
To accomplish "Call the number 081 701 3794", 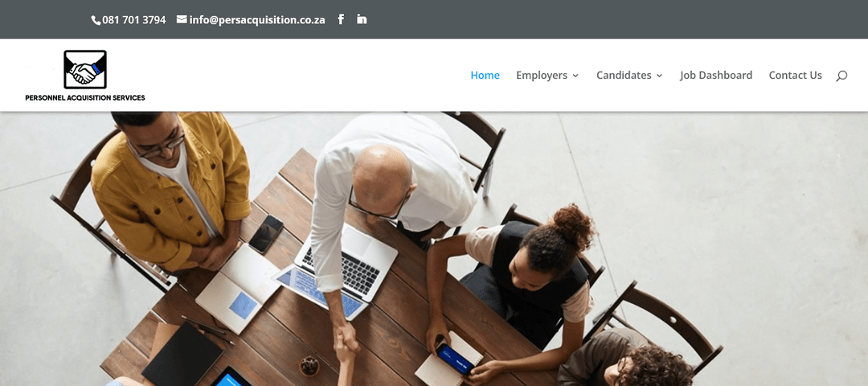I will (x=134, y=20).
